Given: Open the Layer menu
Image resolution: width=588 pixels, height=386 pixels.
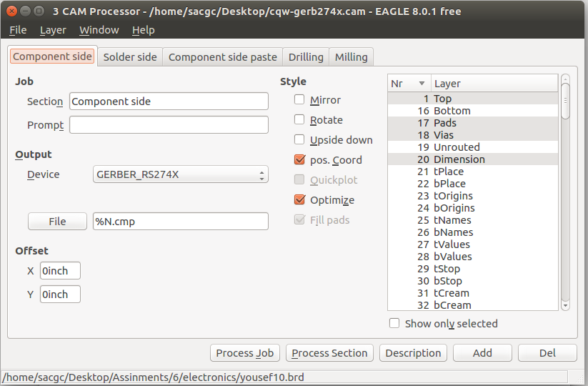Looking at the screenshot, I should click(x=53, y=30).
